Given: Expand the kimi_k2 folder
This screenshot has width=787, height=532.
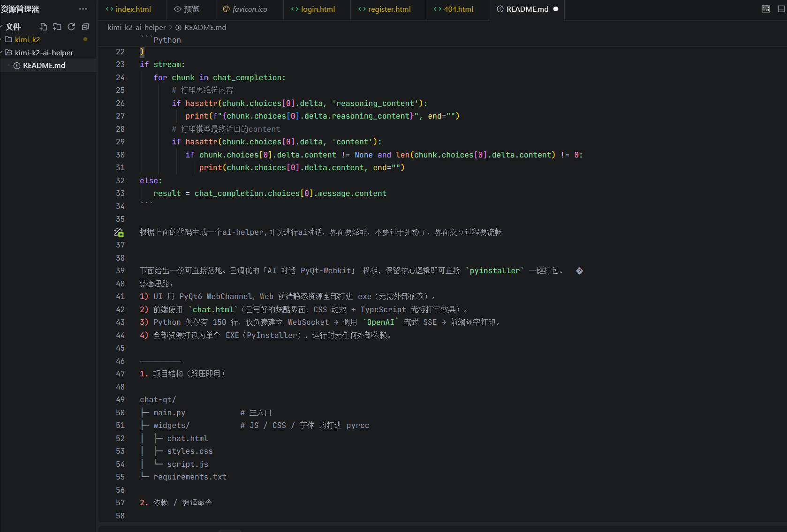Looking at the screenshot, I should pyautogui.click(x=27, y=39).
